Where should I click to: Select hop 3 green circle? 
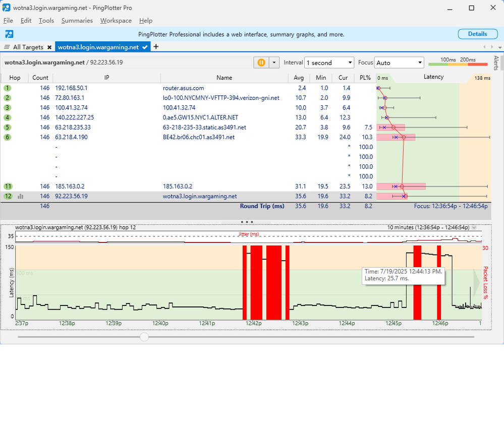pos(7,107)
